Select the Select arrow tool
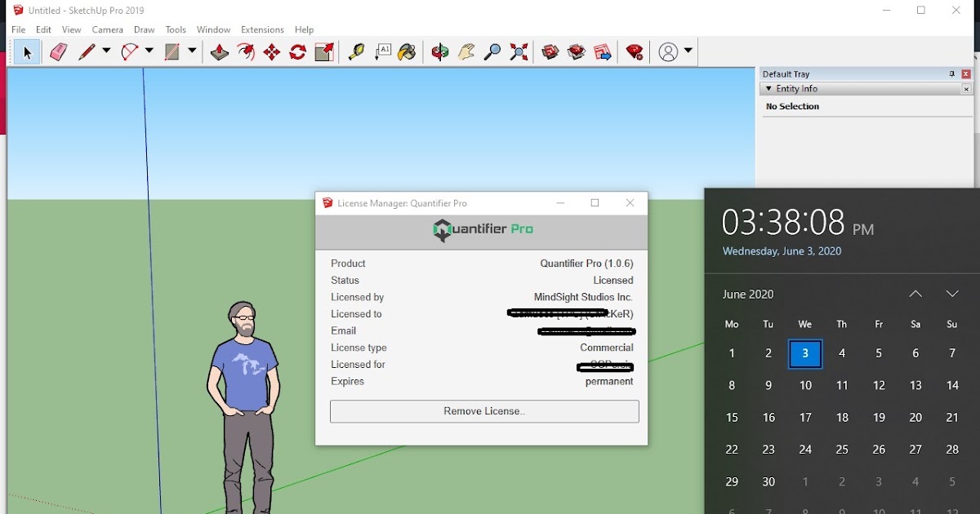 click(x=27, y=52)
